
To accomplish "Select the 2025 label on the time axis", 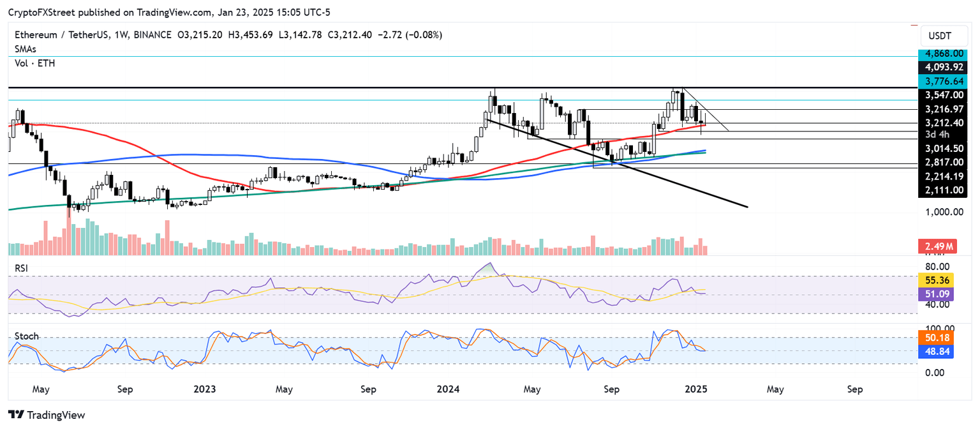I will pyautogui.click(x=696, y=389).
